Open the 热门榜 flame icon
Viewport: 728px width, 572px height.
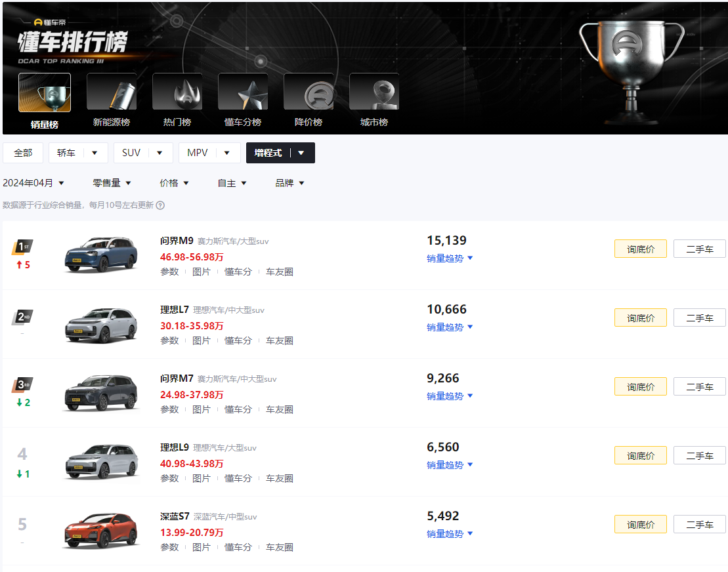(177, 92)
